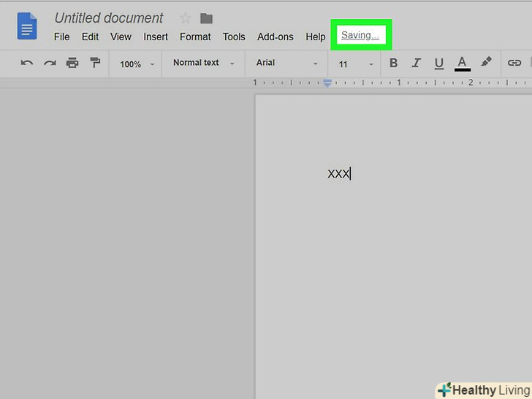Select the Paint format roller icon

(x=95, y=62)
